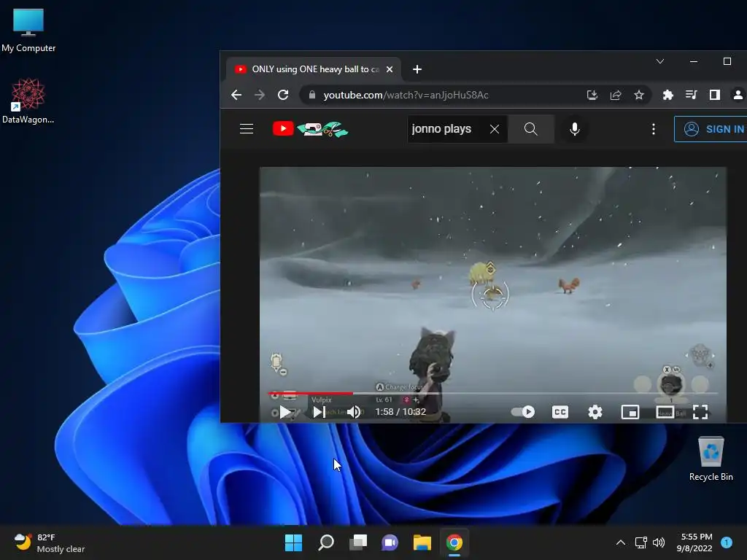Screen dimensions: 747x560
Task: Play the YouTube video
Action: point(285,412)
